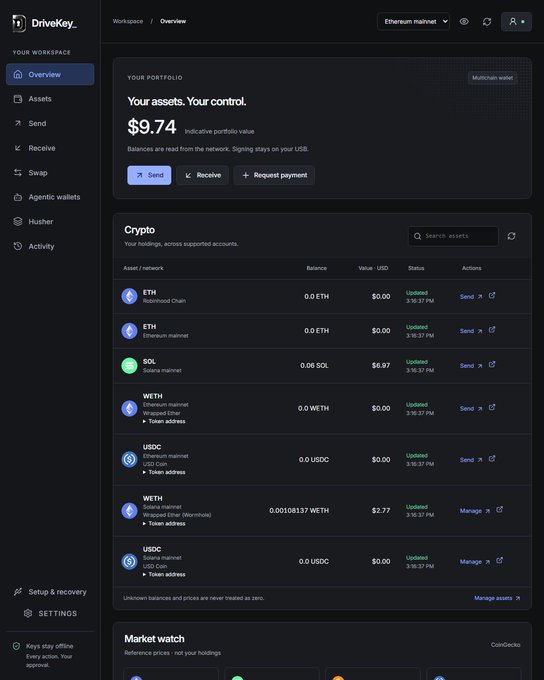Click the Send button in the portfolio card
The image size is (544, 680).
click(149, 175)
